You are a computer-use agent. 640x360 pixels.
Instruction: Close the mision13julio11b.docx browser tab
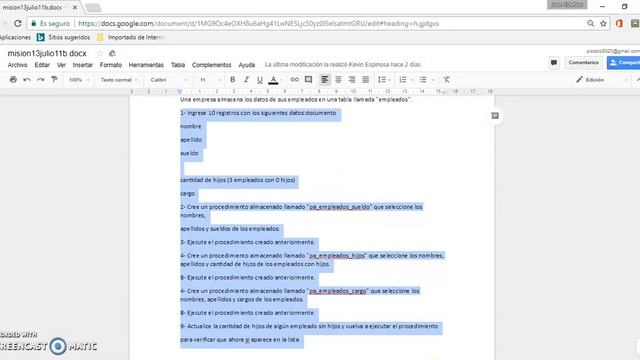[x=75, y=7]
